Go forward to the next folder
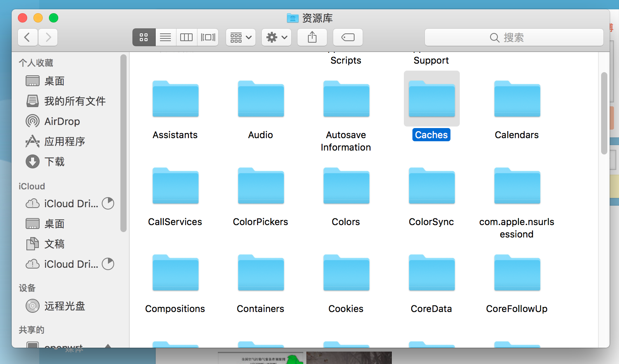The image size is (619, 364). coord(48,37)
